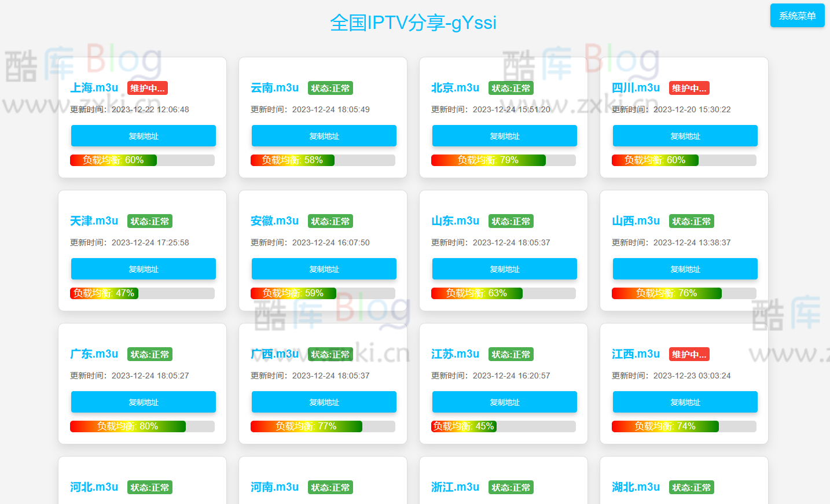Select the 全国IPTV分享-gYssi page title
This screenshot has height=504, width=830.
[414, 23]
